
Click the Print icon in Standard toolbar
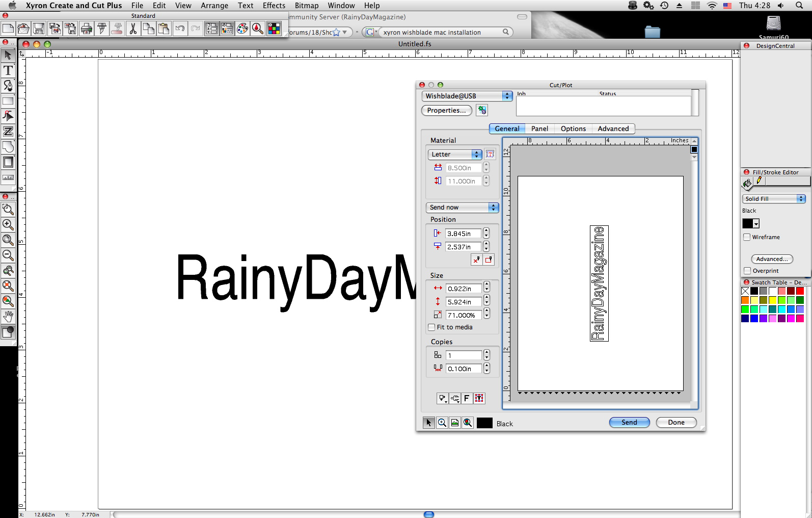pos(87,29)
